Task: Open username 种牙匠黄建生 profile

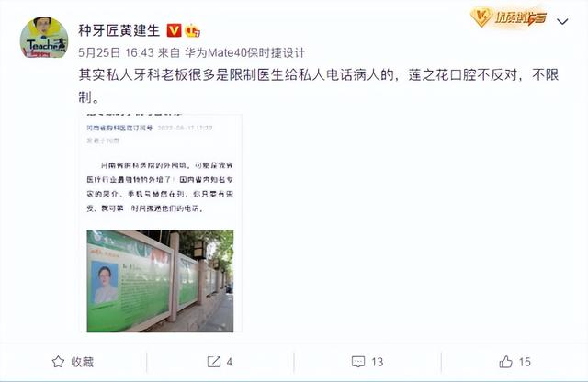Action: pyautogui.click(x=119, y=30)
